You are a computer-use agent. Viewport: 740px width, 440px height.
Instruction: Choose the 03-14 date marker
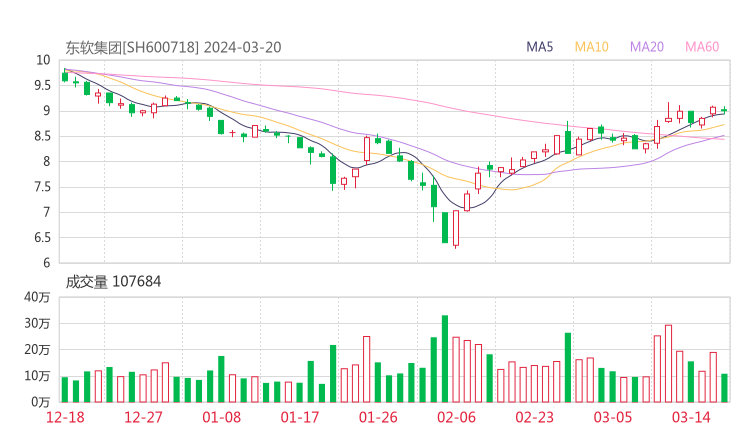coord(691,417)
